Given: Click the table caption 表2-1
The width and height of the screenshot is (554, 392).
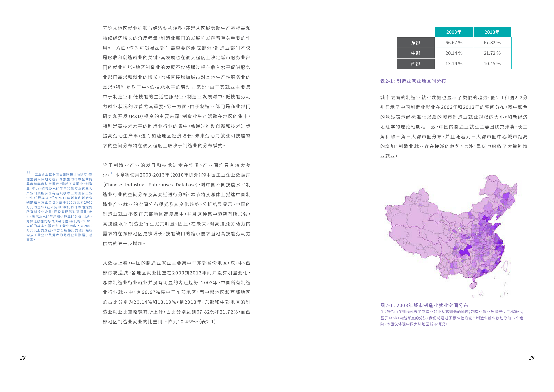Looking at the screenshot, I should pos(413,81).
